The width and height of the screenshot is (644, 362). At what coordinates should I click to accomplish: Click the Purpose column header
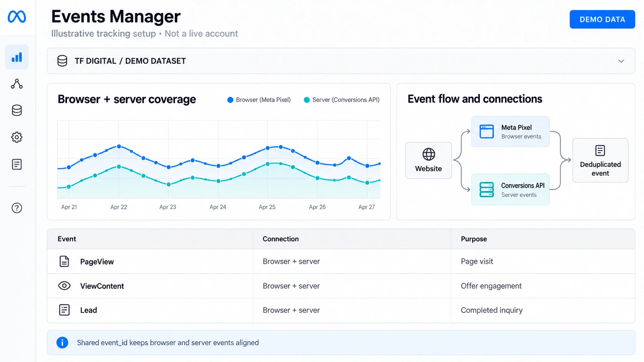point(474,239)
